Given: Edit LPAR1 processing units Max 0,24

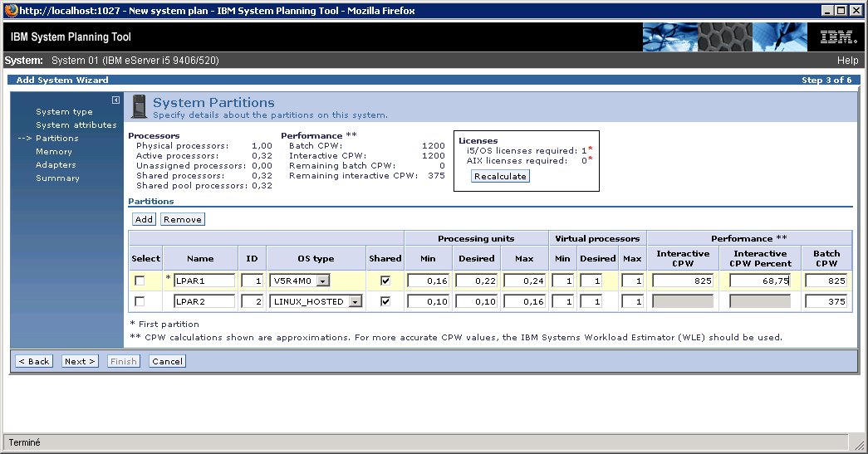Looking at the screenshot, I should pos(524,281).
